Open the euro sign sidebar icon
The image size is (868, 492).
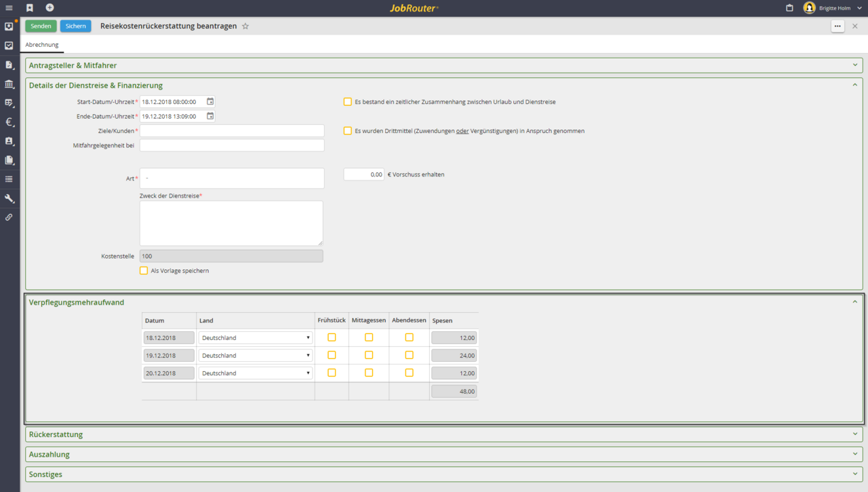[x=9, y=122]
